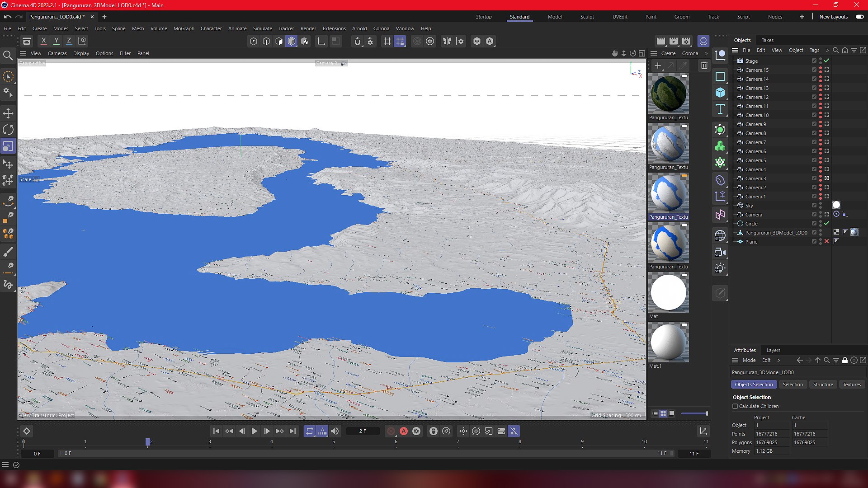Screen dimensions: 868x488
Task: Click frame 7 on the timeline ruler
Action: pos(458,442)
